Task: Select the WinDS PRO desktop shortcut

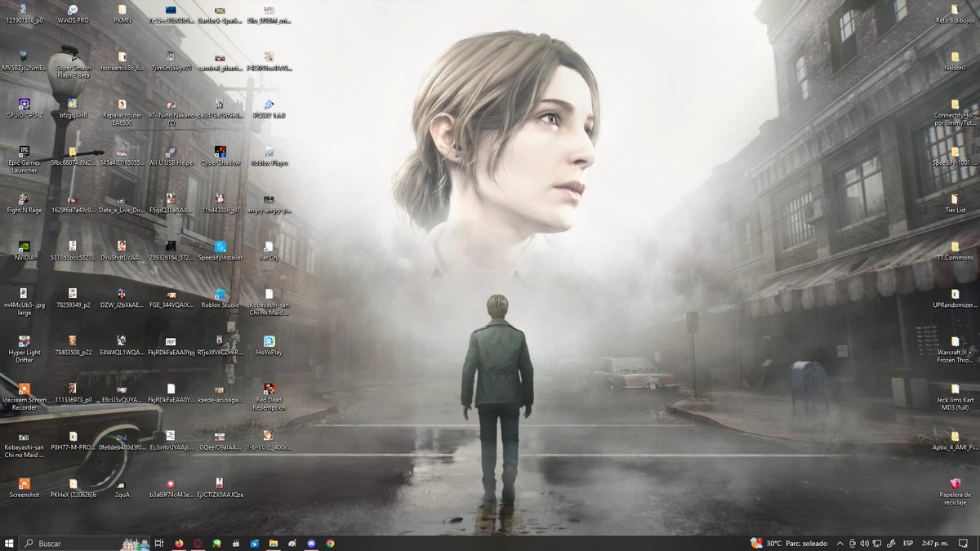Action: point(73,14)
